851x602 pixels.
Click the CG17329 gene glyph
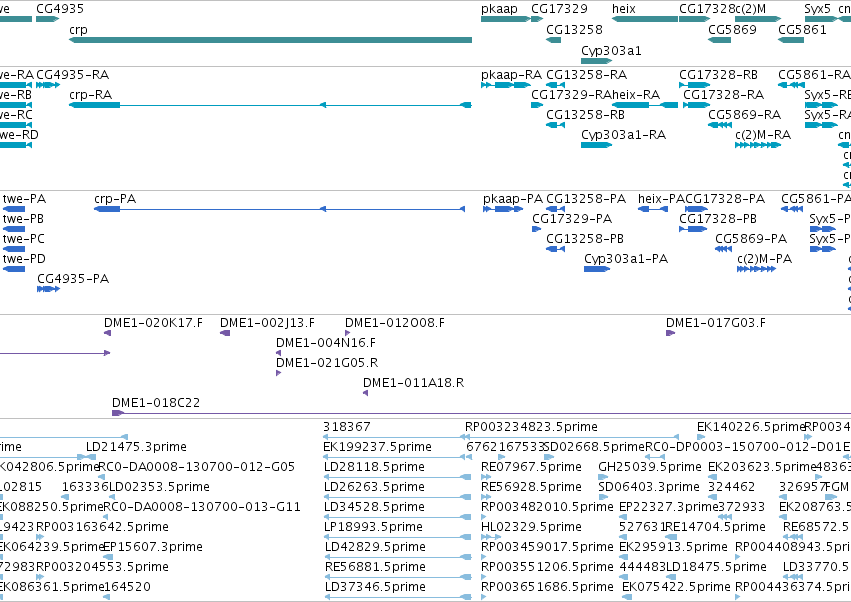click(x=537, y=19)
